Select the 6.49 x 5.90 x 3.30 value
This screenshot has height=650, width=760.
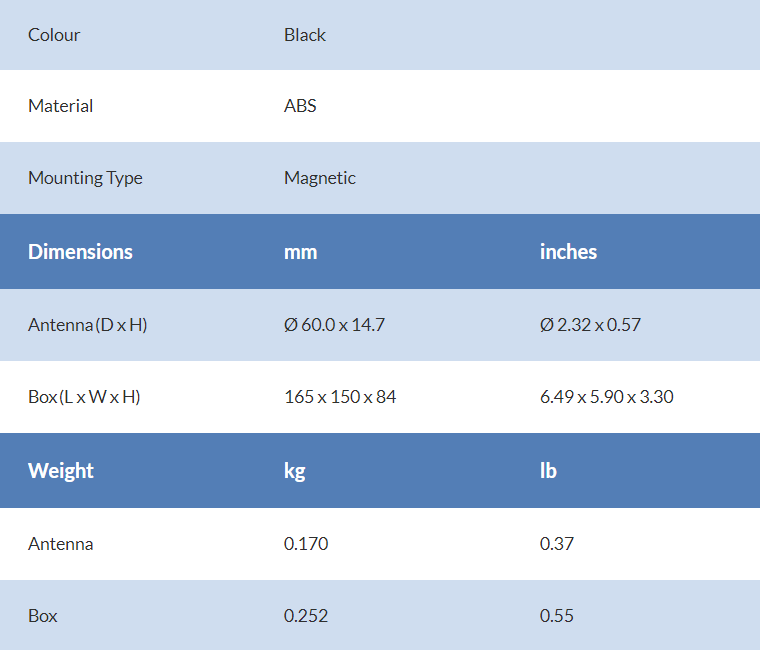click(x=606, y=397)
